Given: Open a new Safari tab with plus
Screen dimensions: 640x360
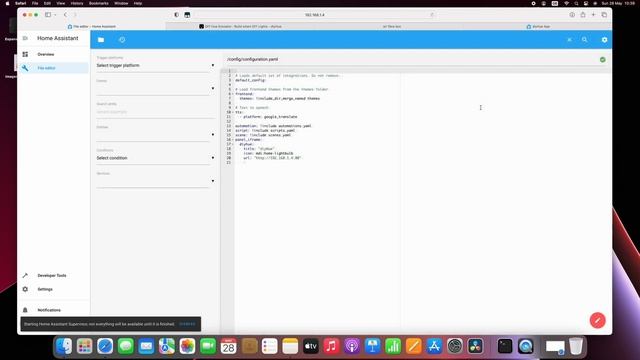Looking at the screenshot, I should tap(593, 15).
